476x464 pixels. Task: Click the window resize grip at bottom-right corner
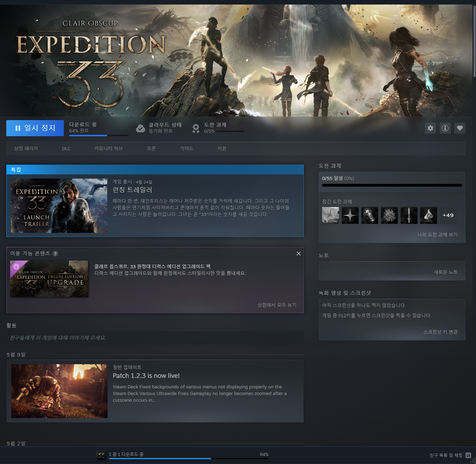tap(473, 461)
